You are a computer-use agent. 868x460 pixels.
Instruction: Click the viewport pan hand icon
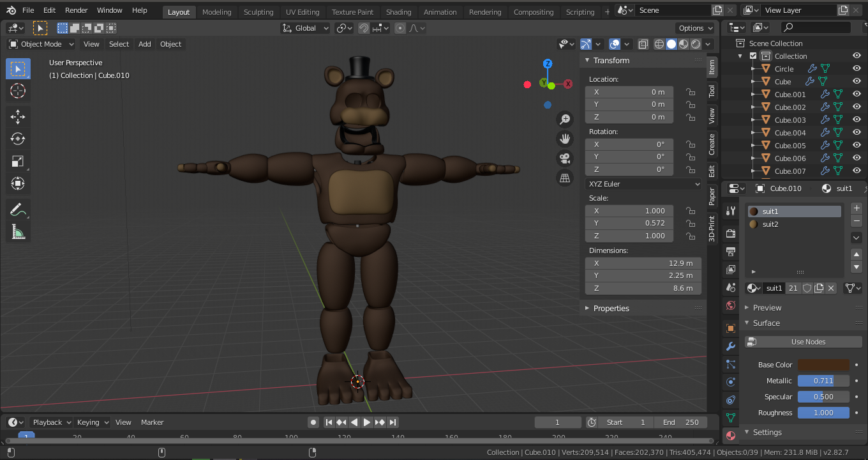(565, 139)
